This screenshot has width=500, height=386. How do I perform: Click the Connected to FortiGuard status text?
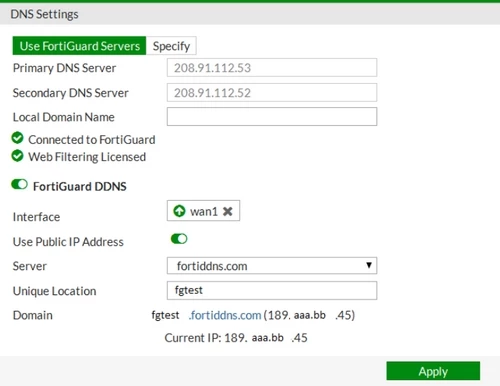point(92,140)
